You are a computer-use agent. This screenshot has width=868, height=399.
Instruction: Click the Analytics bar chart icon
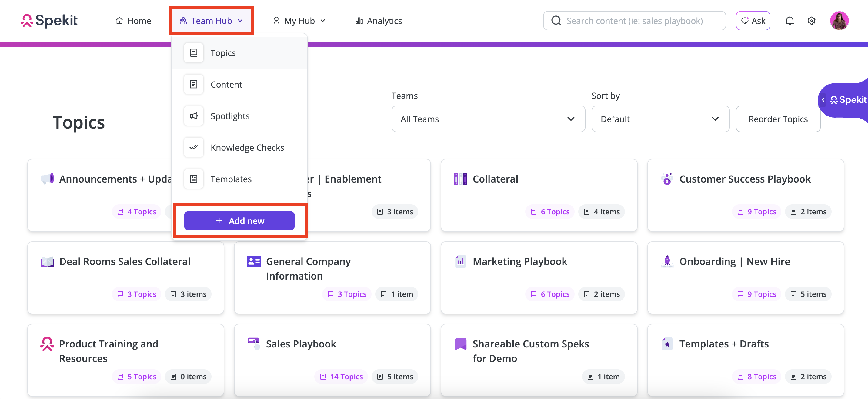(x=359, y=21)
